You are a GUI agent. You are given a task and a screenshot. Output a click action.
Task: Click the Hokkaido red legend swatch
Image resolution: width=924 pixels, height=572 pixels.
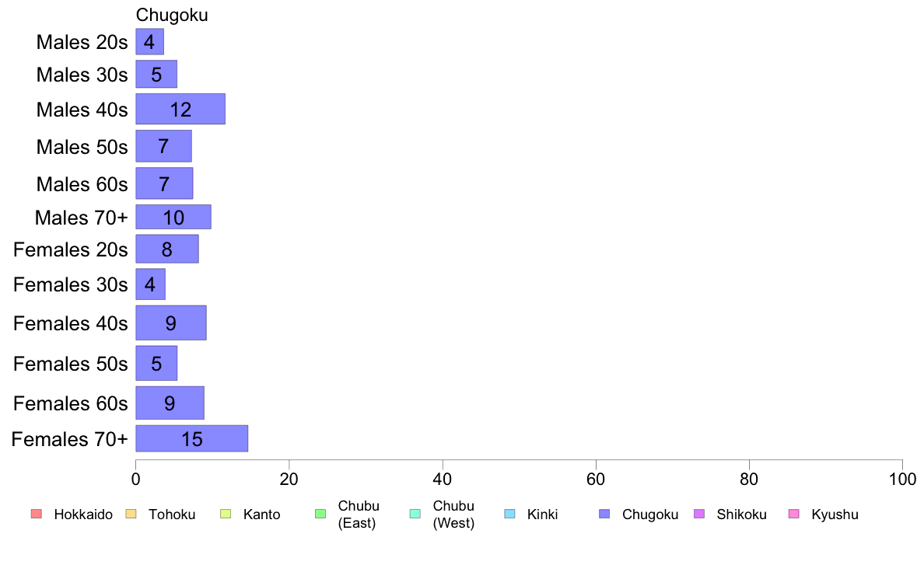coord(37,514)
